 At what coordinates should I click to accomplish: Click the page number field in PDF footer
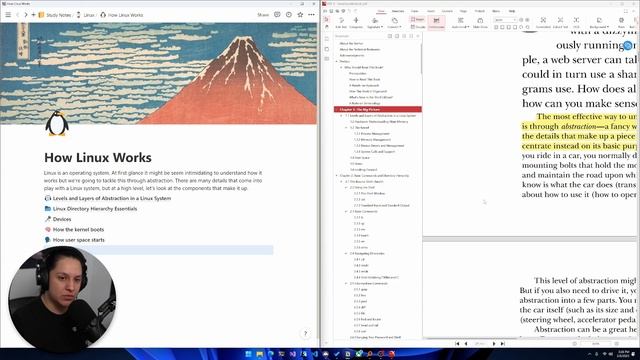480,344
